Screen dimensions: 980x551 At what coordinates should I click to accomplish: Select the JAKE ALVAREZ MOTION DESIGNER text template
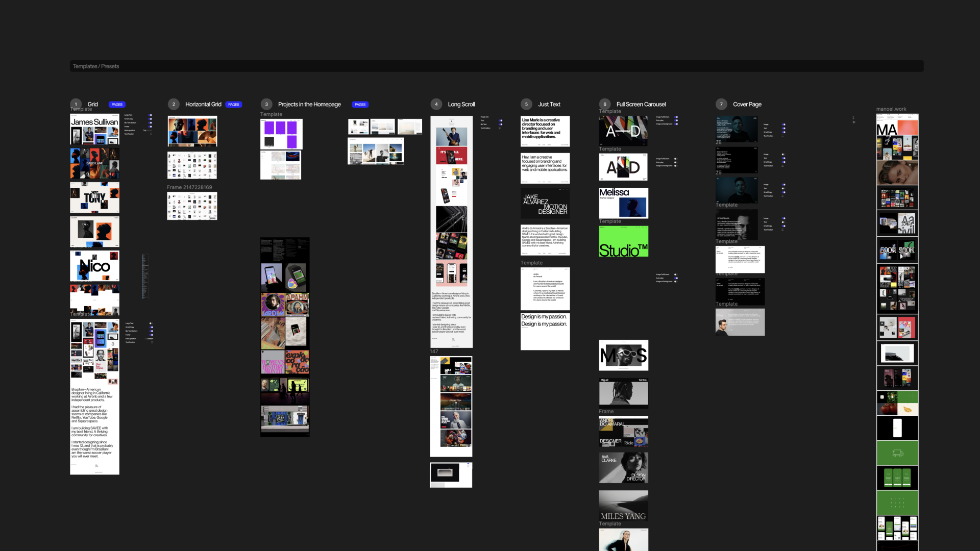pyautogui.click(x=545, y=204)
